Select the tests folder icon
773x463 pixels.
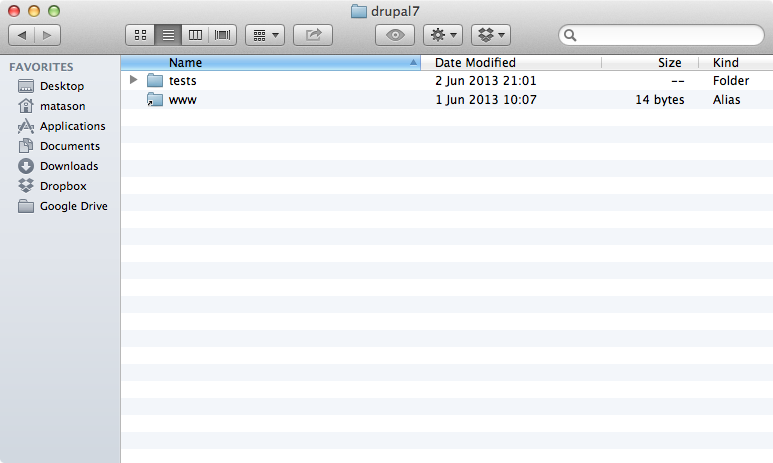[x=155, y=80]
